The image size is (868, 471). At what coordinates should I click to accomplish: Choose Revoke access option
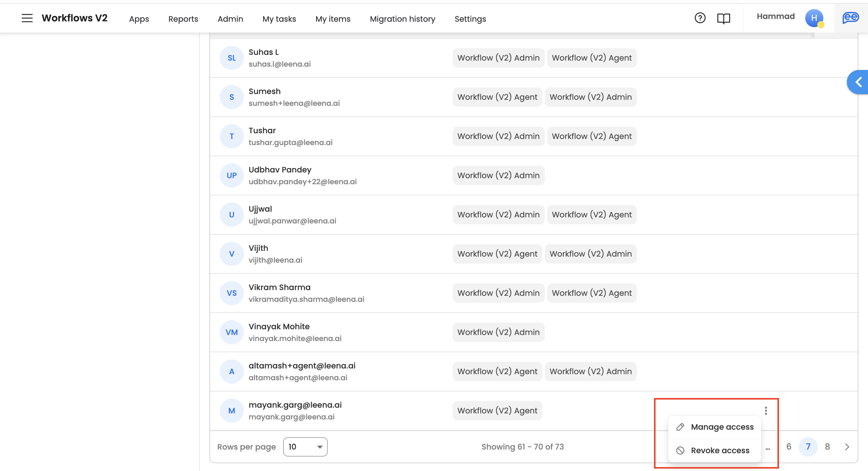point(720,450)
